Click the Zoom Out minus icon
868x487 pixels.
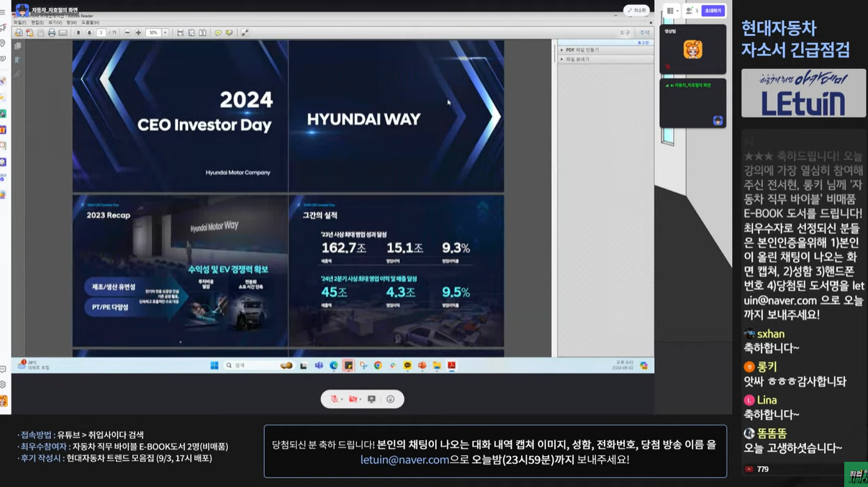[x=127, y=33]
